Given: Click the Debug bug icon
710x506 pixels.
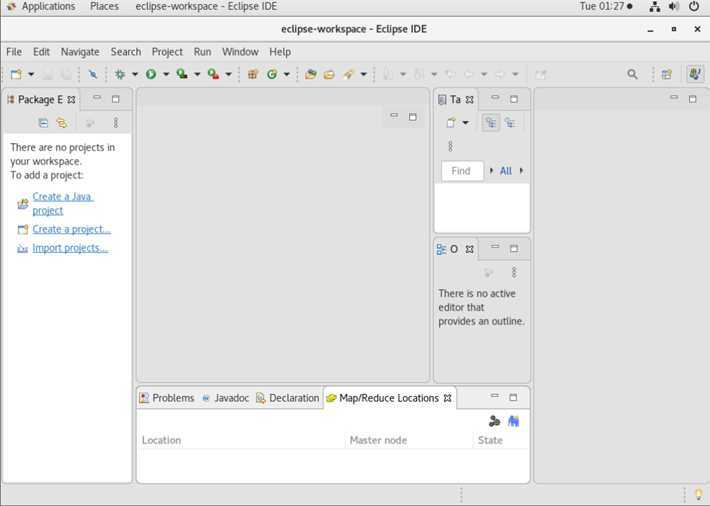Looking at the screenshot, I should coord(120,74).
